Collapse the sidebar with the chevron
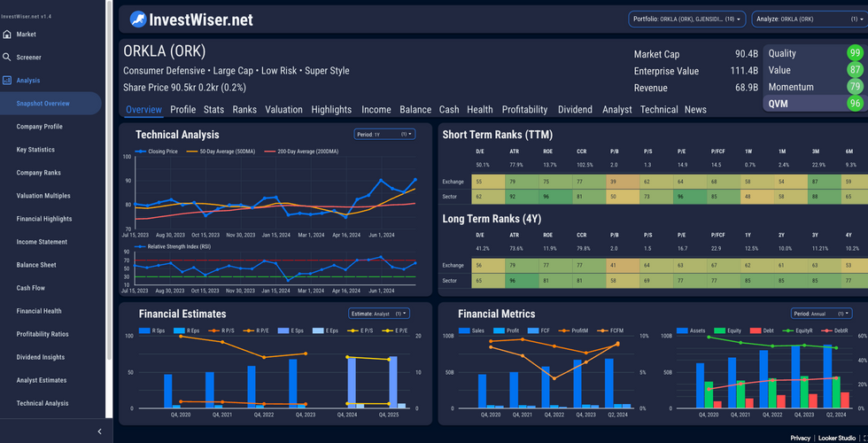868x443 pixels. pyautogui.click(x=99, y=431)
